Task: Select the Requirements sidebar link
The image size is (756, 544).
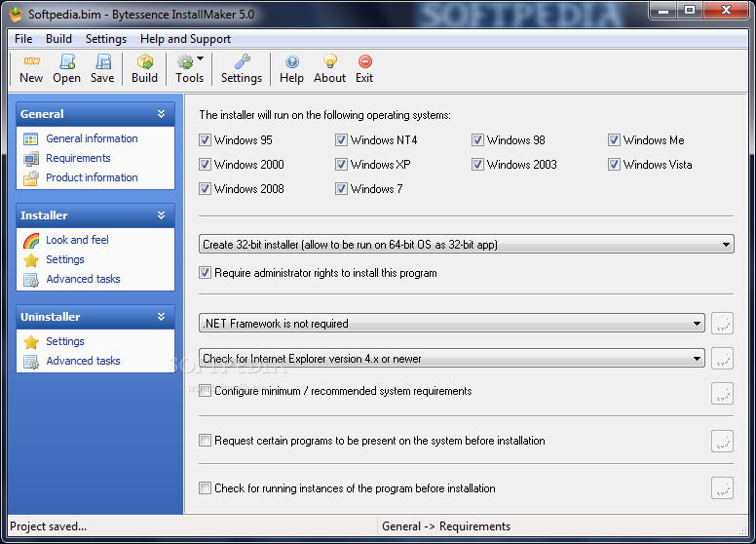Action: coord(78,158)
